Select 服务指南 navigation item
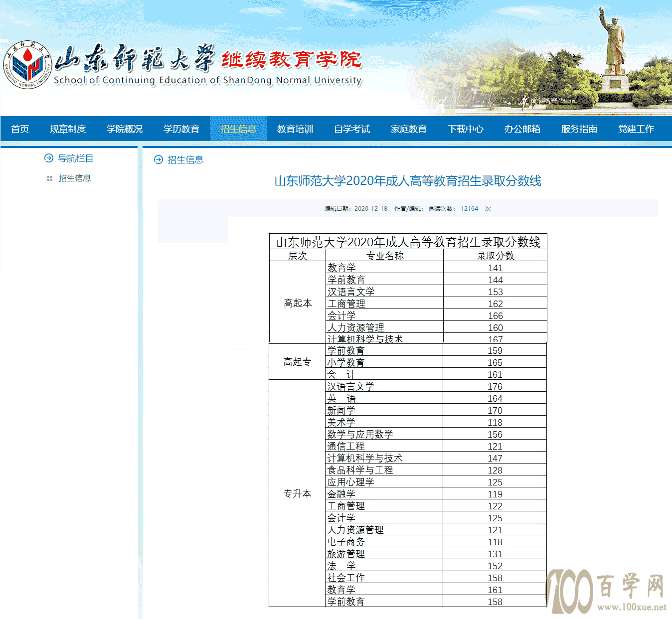The height and width of the screenshot is (619, 672). click(579, 129)
